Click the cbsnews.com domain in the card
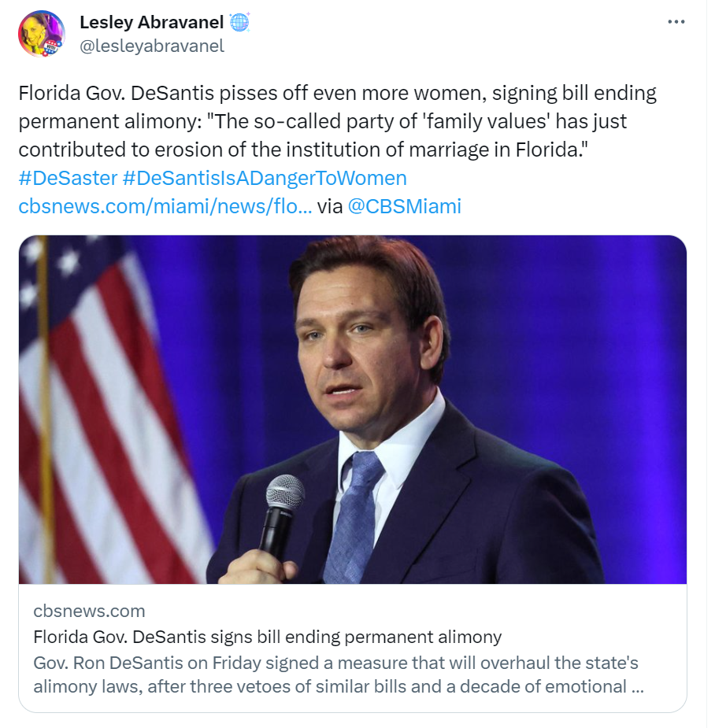Screen dimensions: 715x728 [x=89, y=611]
